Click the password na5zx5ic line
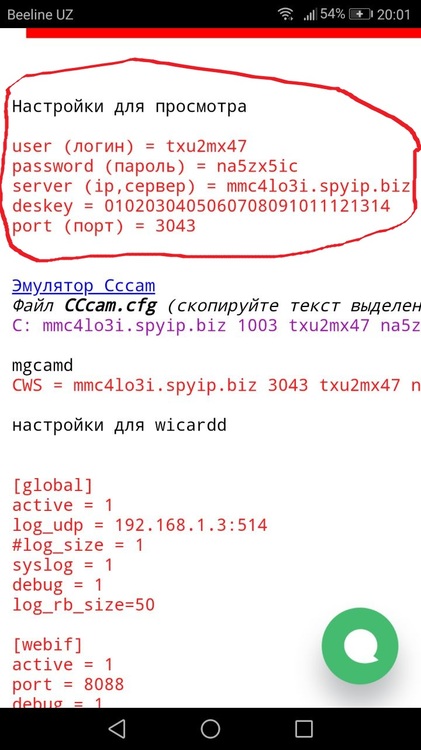The width and height of the screenshot is (421, 750). pos(155,166)
